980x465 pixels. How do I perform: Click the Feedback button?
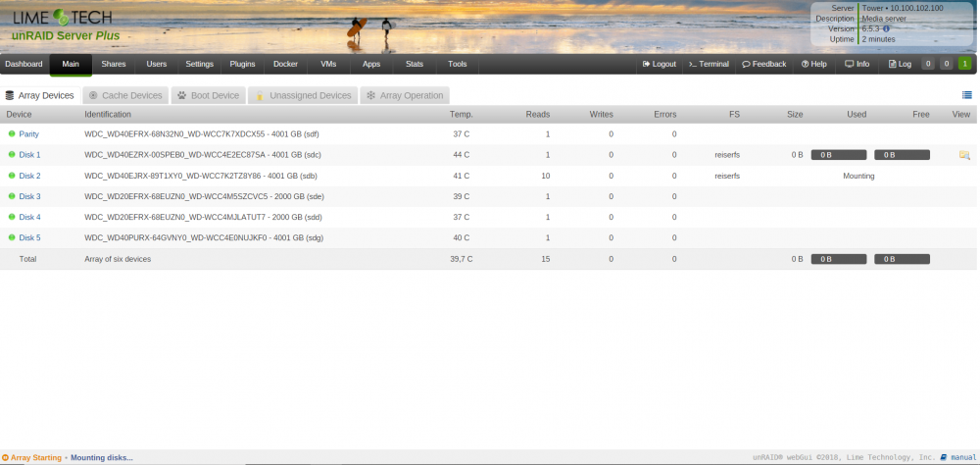click(763, 64)
